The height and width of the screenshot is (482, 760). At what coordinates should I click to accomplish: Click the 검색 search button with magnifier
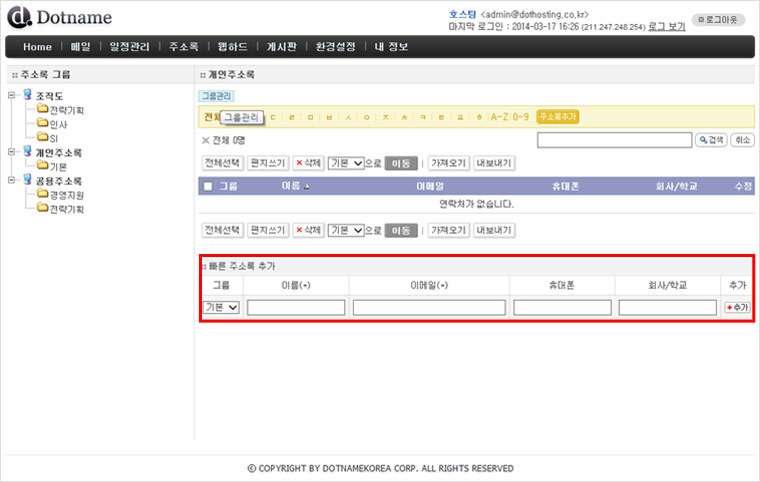click(x=710, y=140)
